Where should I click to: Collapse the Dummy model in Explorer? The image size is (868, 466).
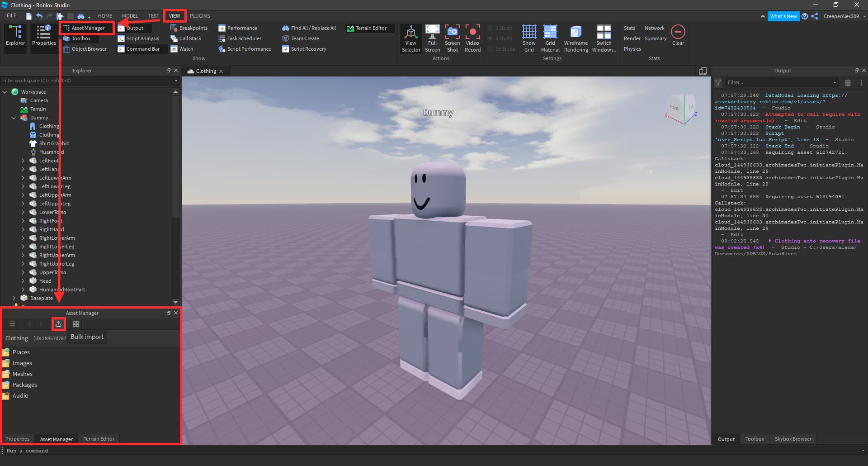tap(14, 118)
